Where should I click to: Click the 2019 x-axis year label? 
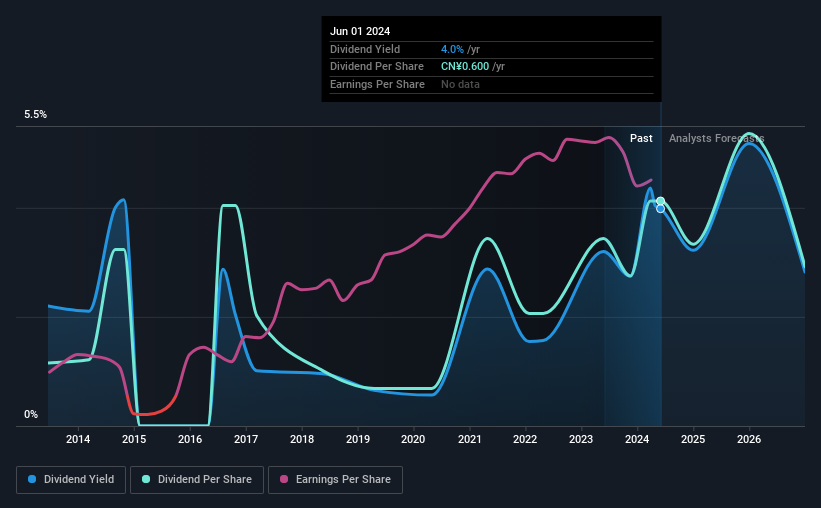point(358,439)
